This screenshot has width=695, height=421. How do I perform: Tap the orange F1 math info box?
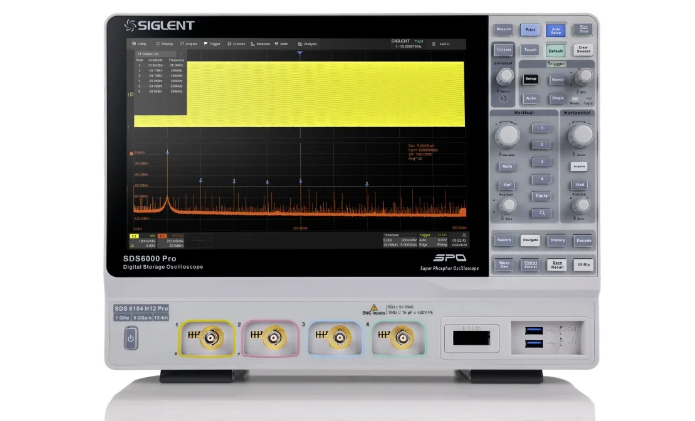[171, 241]
